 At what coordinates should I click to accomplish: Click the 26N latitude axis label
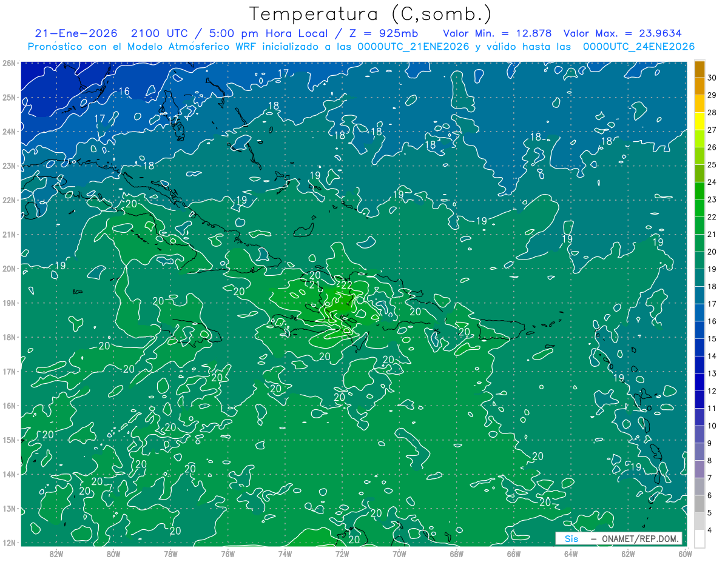tap(9, 62)
